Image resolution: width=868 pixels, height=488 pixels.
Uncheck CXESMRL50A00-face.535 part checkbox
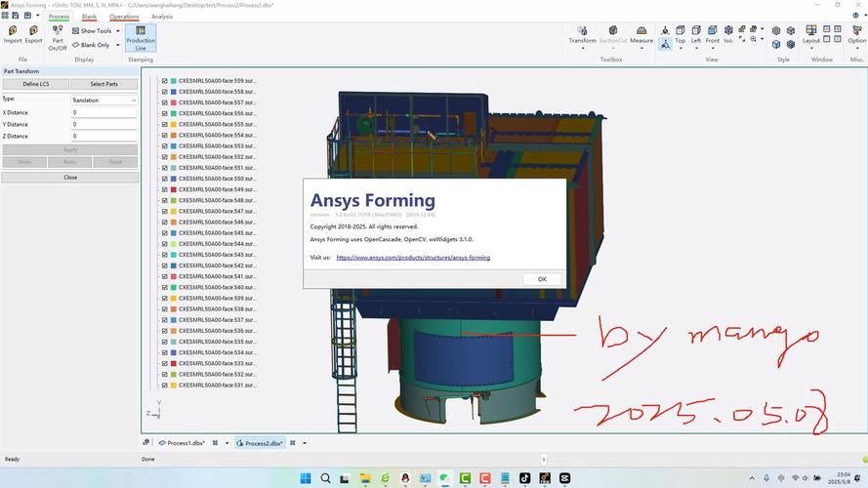pyautogui.click(x=164, y=342)
